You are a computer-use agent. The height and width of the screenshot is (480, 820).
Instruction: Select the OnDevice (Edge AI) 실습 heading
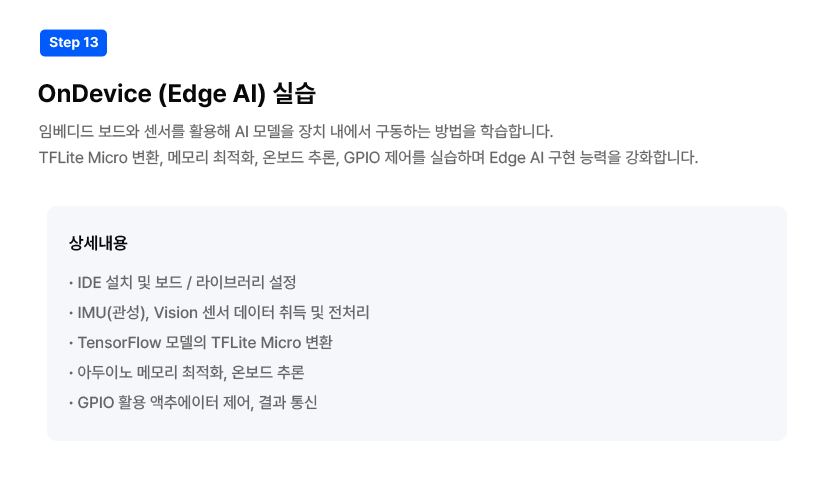(x=177, y=94)
